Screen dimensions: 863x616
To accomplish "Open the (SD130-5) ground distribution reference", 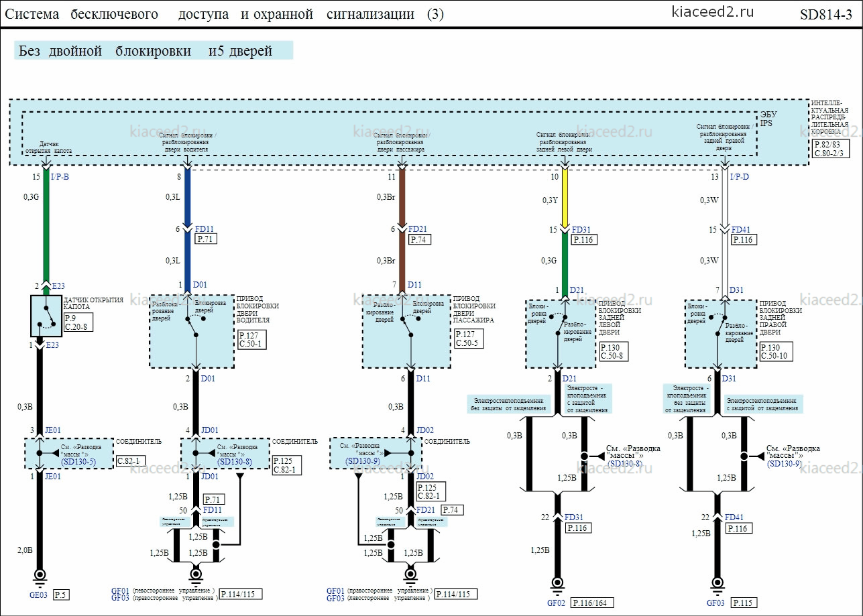I will click(79, 463).
